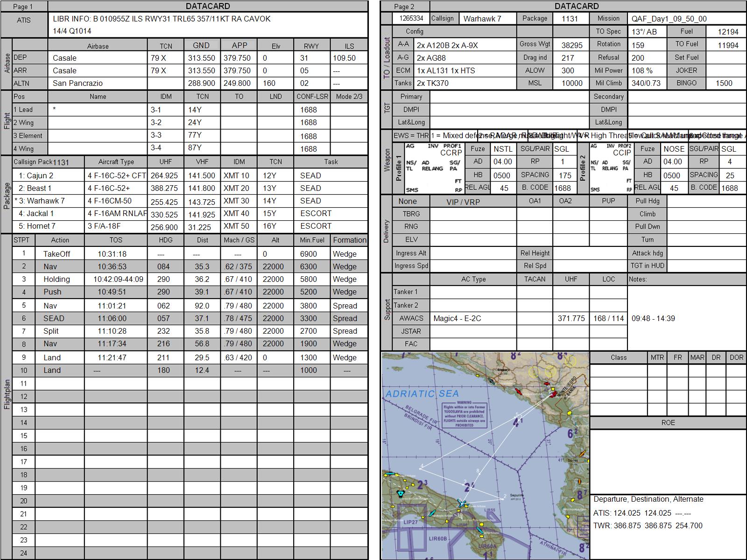Click A-A loadout '2x A120B 2x A-9X'
This screenshot has height=560, width=747.
(x=447, y=45)
